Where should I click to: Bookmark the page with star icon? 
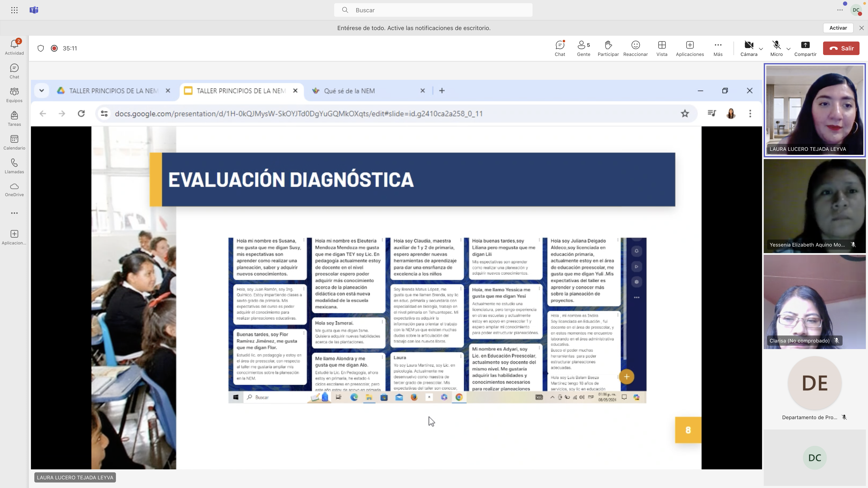pos(685,114)
